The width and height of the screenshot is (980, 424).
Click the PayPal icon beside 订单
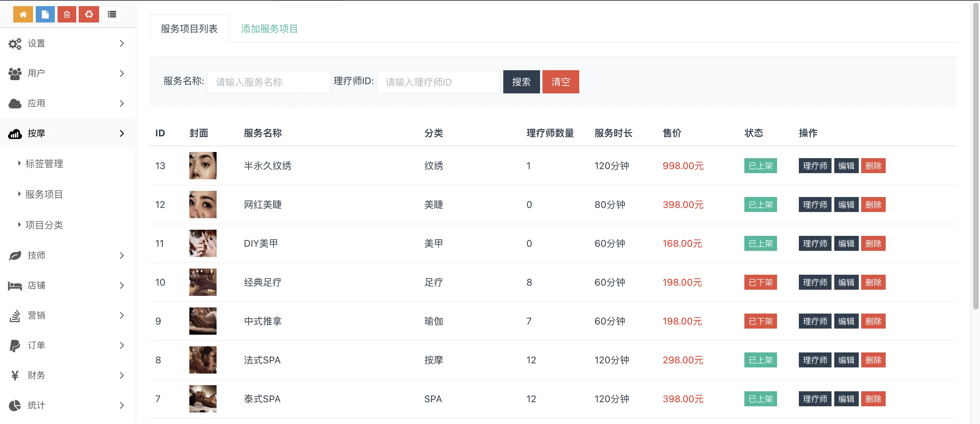click(15, 346)
